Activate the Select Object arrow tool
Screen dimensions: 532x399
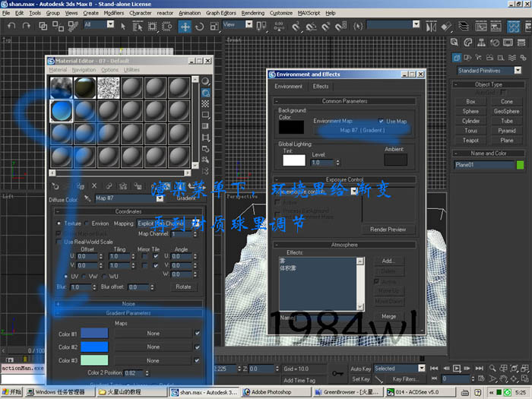click(x=123, y=27)
